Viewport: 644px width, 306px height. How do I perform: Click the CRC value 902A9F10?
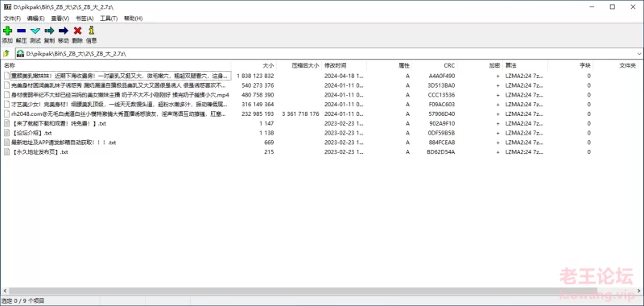[x=442, y=123]
